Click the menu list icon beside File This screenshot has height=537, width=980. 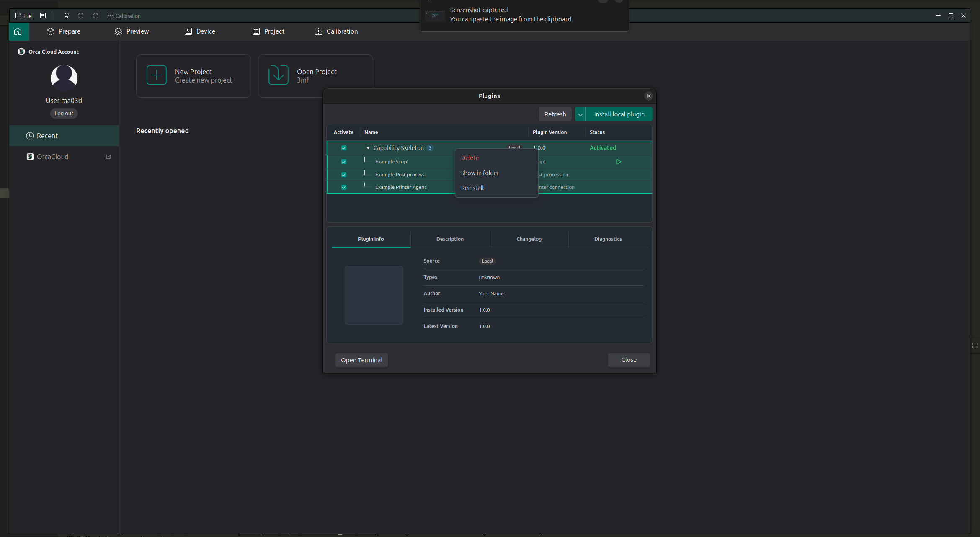43,16
